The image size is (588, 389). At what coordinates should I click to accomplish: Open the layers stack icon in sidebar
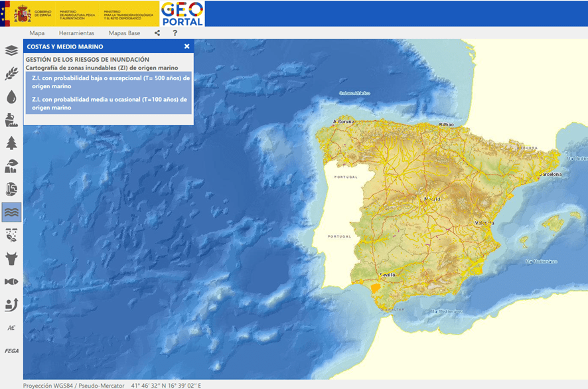point(11,50)
